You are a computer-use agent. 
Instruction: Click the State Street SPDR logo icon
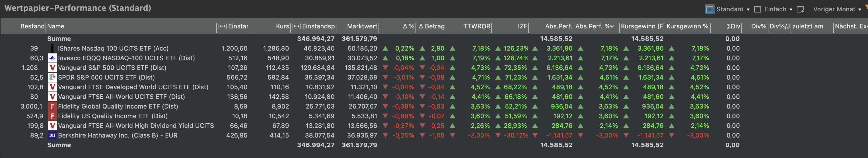[x=52, y=77]
